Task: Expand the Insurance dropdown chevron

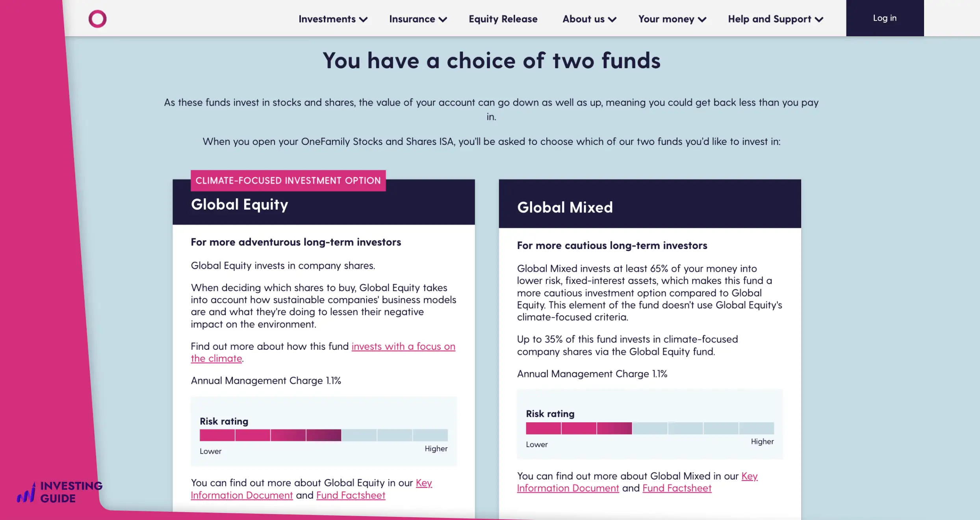Action: tap(443, 19)
